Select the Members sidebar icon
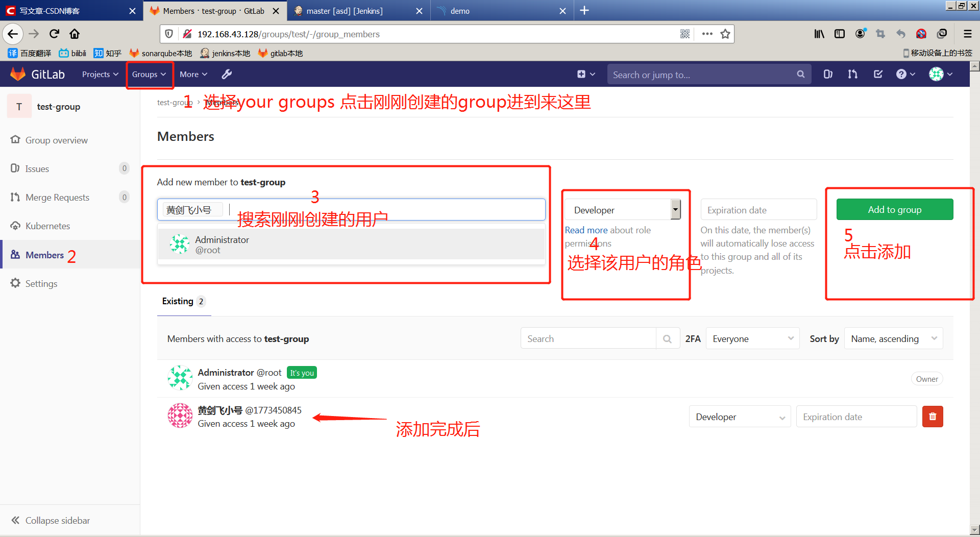Viewport: 980px width, 537px height. pos(15,255)
